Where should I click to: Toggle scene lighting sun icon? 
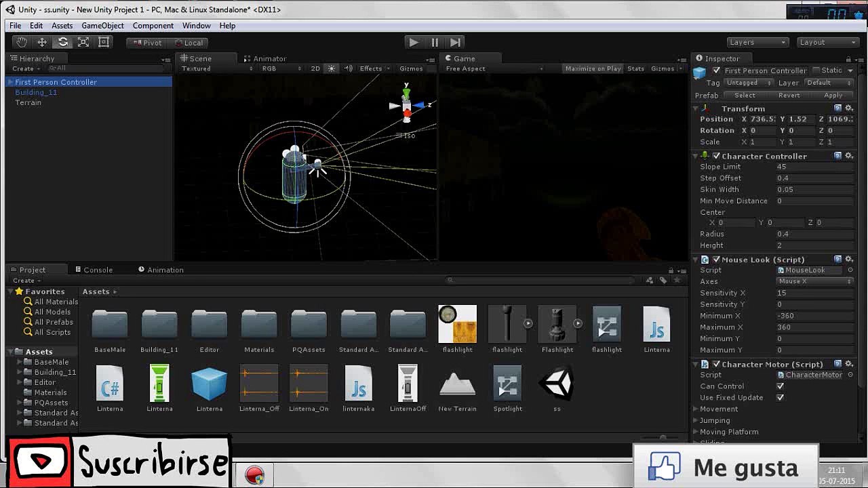pos(332,68)
